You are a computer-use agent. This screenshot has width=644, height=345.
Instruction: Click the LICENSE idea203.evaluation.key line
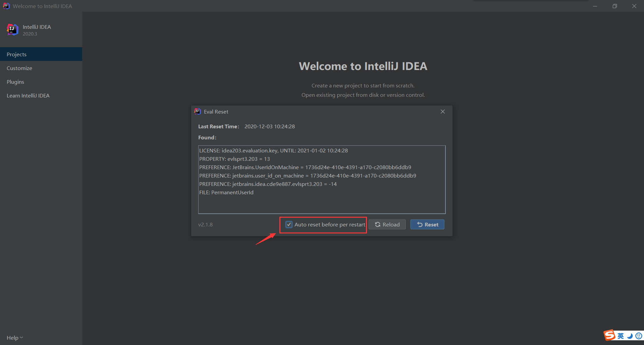click(273, 150)
